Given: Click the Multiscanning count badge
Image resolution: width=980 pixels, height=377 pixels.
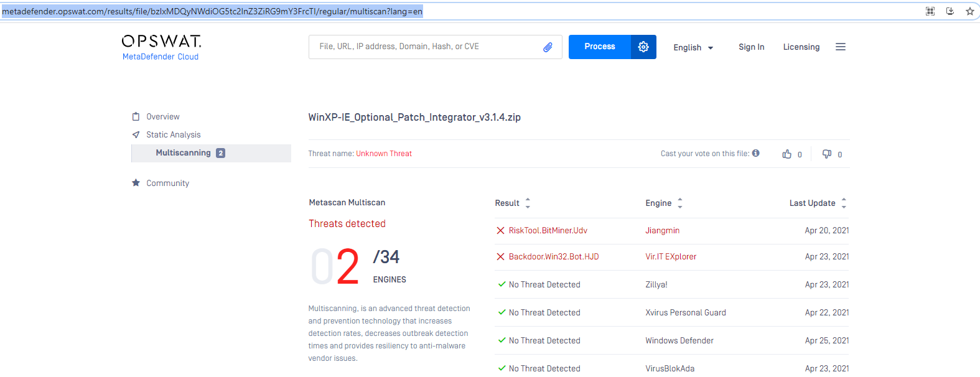Looking at the screenshot, I should [x=220, y=153].
